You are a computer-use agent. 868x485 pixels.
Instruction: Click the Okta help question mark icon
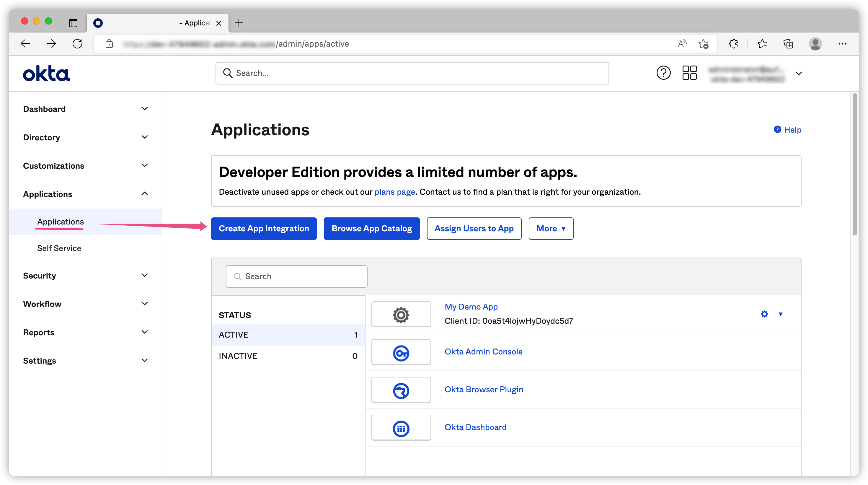[x=663, y=73]
